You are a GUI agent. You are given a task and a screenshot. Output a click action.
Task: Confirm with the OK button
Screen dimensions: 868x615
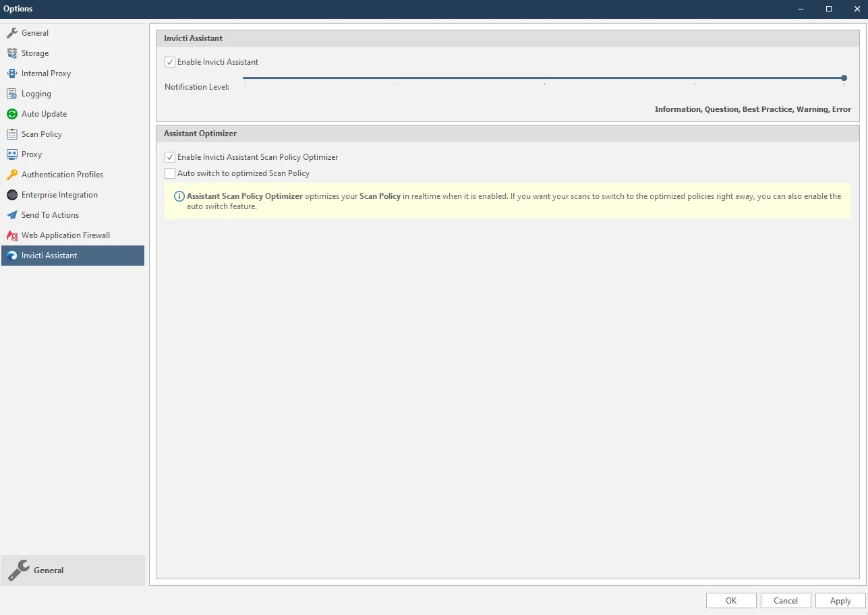pyautogui.click(x=731, y=601)
